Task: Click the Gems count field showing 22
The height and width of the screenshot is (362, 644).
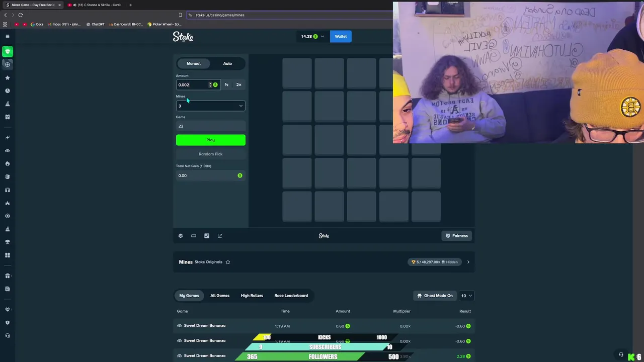Action: coord(211,126)
